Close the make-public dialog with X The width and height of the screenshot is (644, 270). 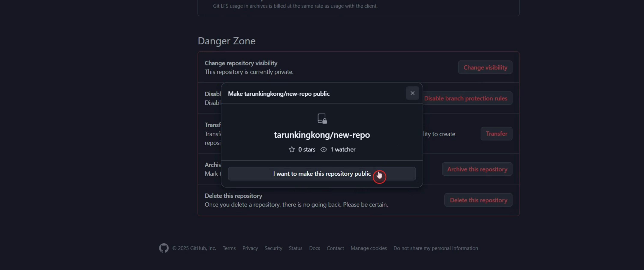click(412, 93)
